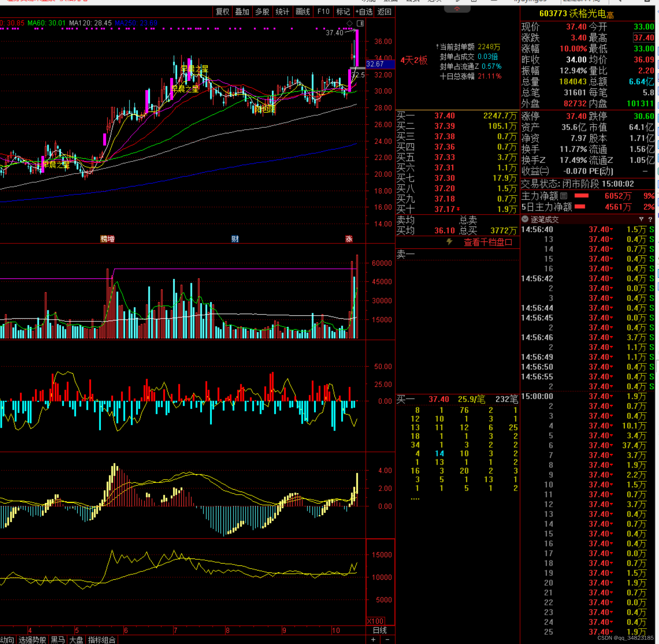
Task: Toggle the side panel layout icon
Action: tap(361, 23)
